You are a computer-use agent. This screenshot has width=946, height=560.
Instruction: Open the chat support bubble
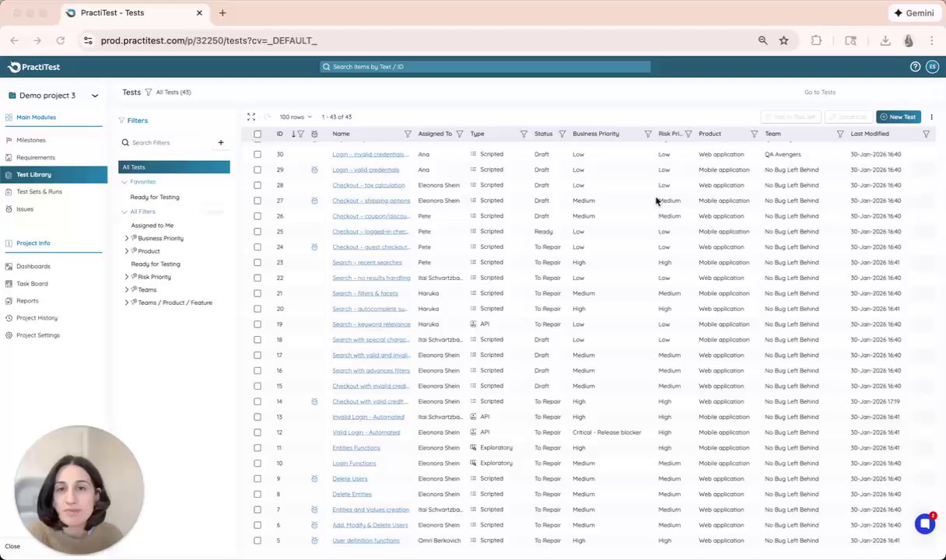[924, 523]
